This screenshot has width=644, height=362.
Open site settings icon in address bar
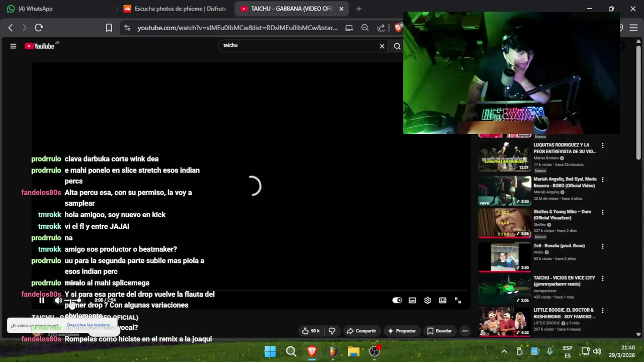[127, 28]
